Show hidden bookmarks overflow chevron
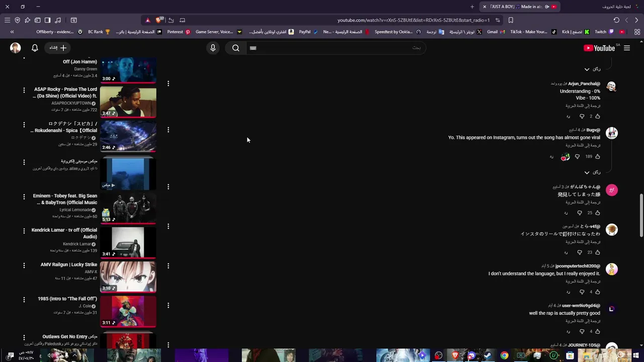The width and height of the screenshot is (644, 362). (x=12, y=32)
